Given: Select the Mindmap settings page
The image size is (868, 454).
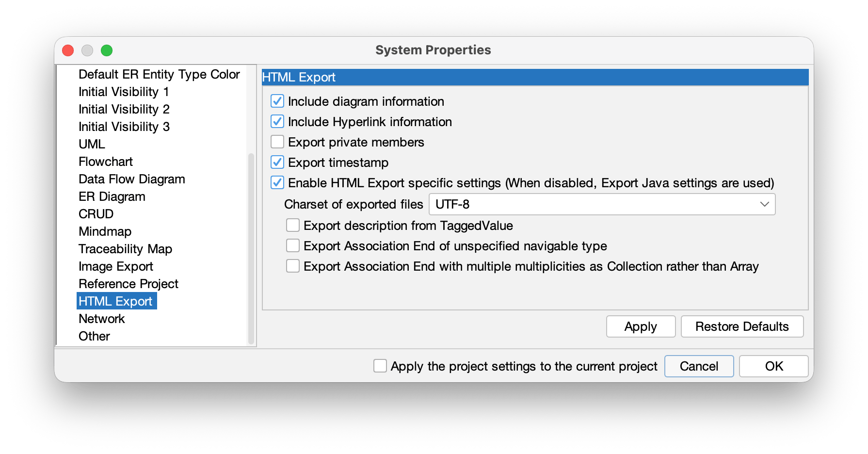Looking at the screenshot, I should point(104,231).
